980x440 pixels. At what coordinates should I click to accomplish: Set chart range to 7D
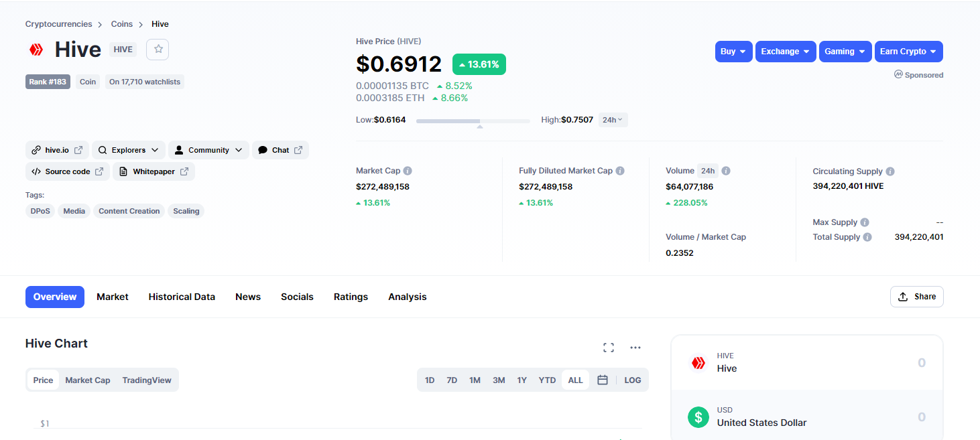[452, 380]
